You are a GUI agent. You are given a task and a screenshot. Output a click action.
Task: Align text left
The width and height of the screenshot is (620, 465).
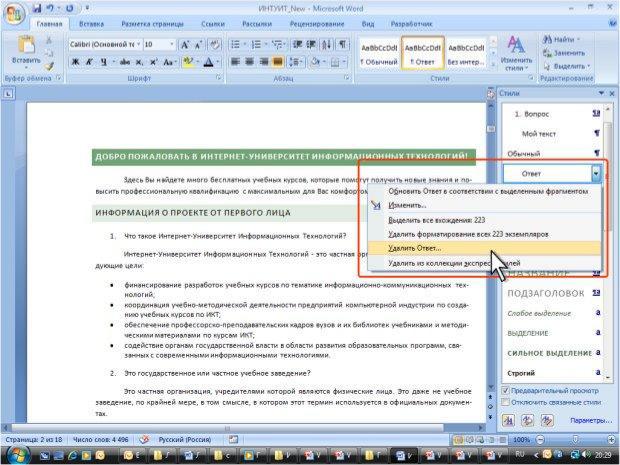tap(235, 62)
